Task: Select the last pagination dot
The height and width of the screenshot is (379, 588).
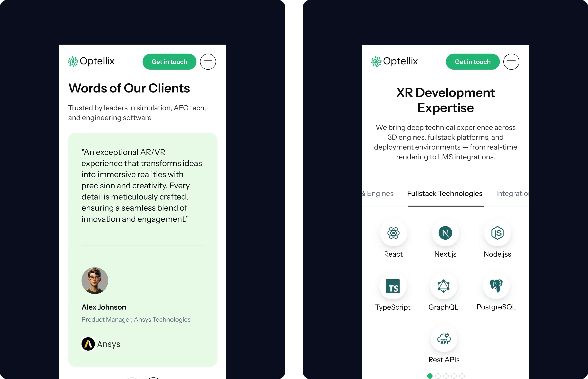Action: click(x=462, y=376)
